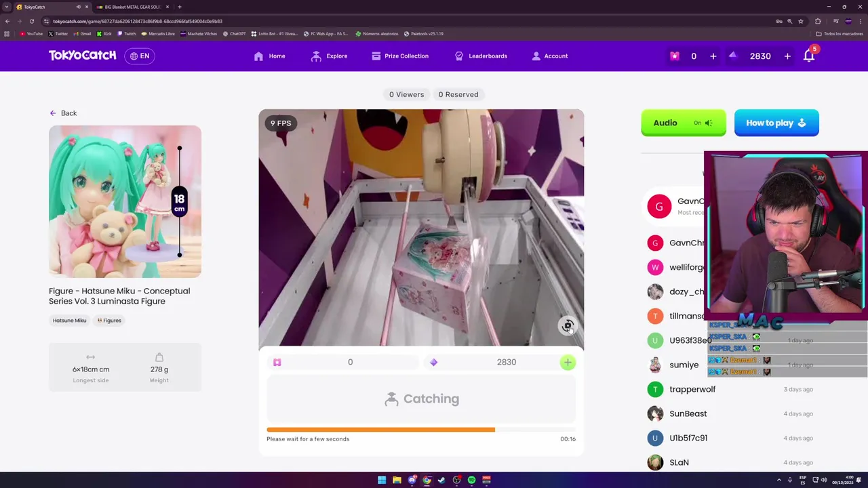Toggle Audio On button
The height and width of the screenshot is (488, 868).
click(x=684, y=123)
